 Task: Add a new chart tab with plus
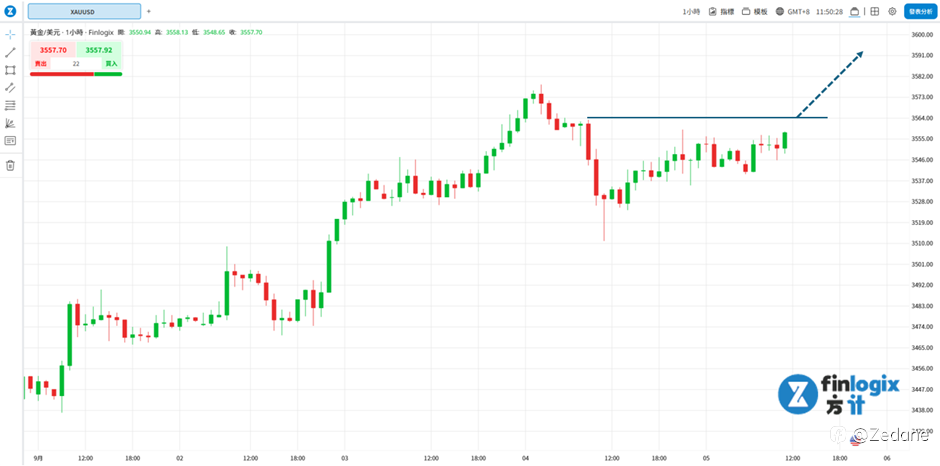pyautogui.click(x=149, y=11)
